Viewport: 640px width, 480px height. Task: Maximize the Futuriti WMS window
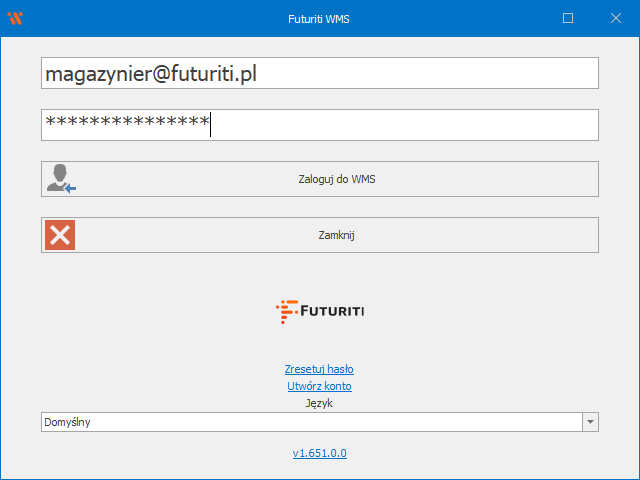point(568,18)
